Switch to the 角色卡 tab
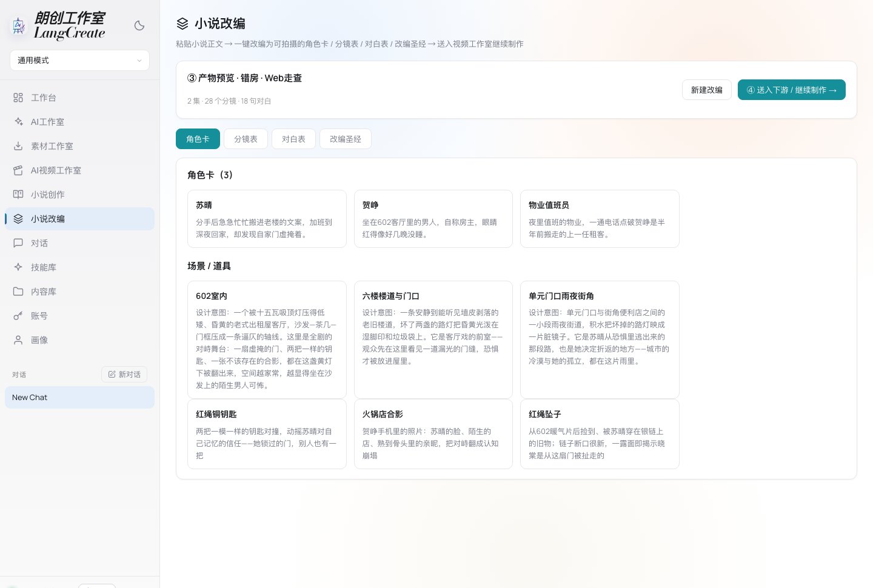 click(198, 139)
